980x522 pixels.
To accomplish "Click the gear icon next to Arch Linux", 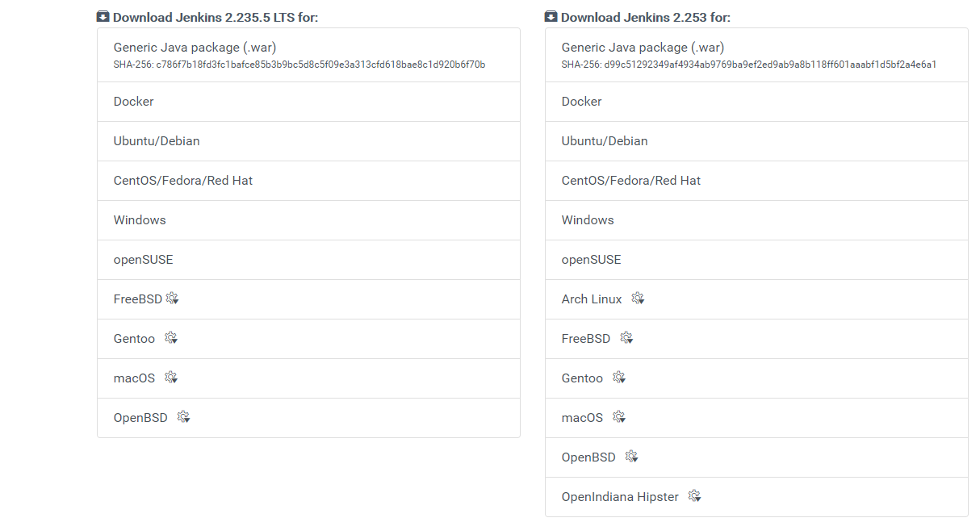I will pyautogui.click(x=638, y=299).
